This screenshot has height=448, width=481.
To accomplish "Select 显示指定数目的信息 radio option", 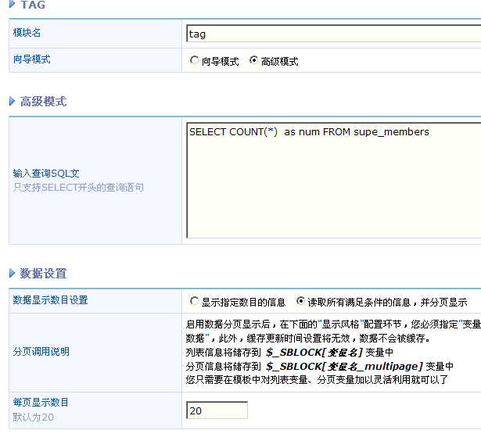I will [194, 301].
